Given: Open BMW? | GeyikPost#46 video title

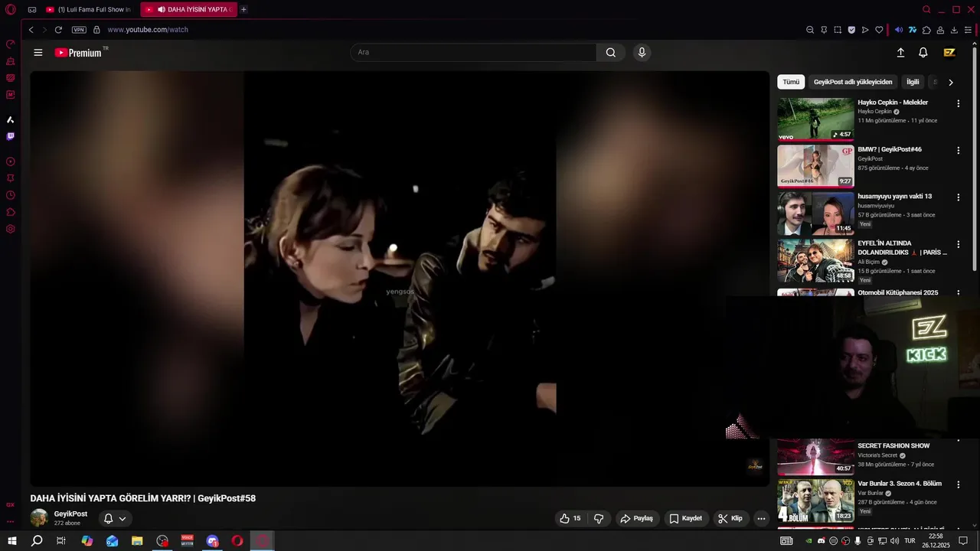Looking at the screenshot, I should click(890, 149).
